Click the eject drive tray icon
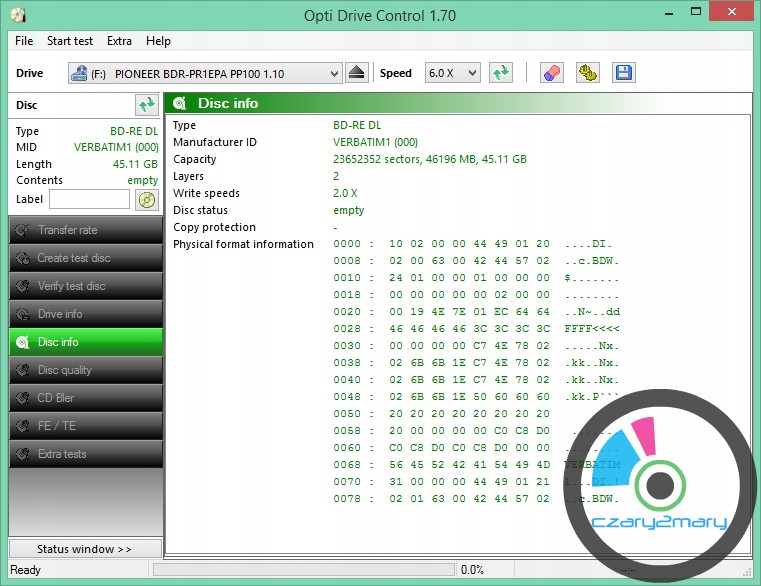Viewport: 761px width, 586px height. pyautogui.click(x=358, y=73)
